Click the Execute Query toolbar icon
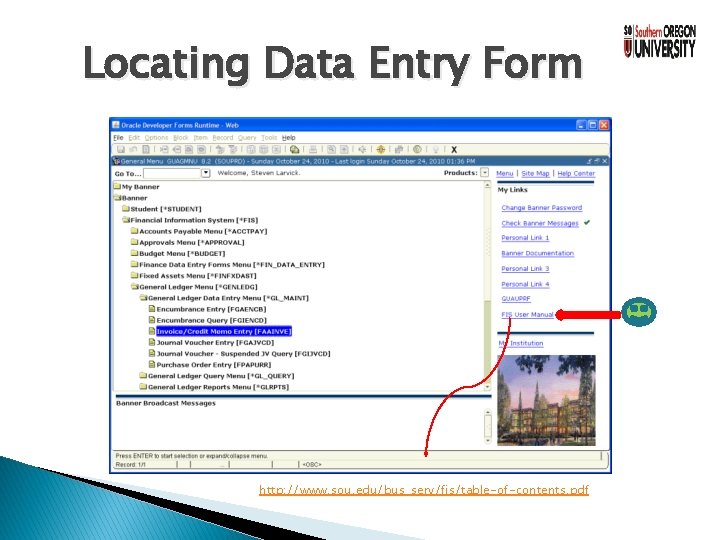720x540 pixels. click(x=264, y=149)
